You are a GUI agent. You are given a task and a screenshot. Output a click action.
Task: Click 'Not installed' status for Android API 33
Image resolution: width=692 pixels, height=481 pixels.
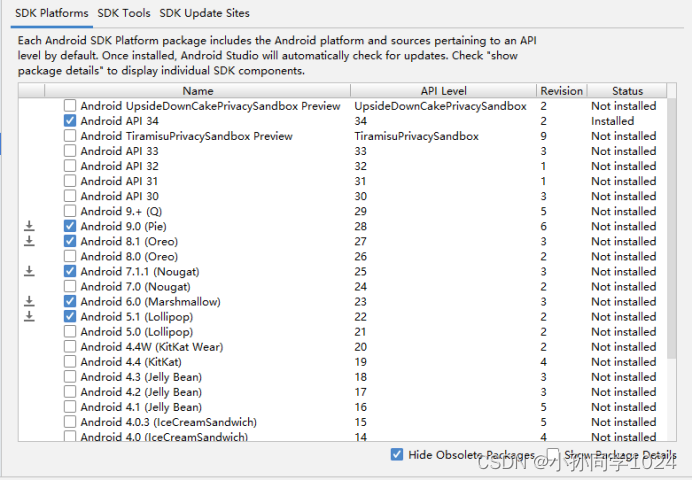point(624,151)
